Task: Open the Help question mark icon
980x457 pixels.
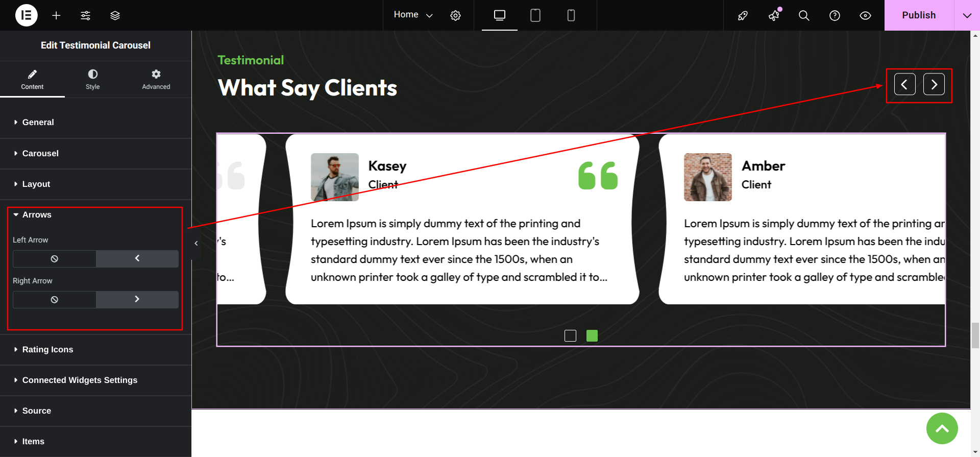Action: [x=835, y=15]
